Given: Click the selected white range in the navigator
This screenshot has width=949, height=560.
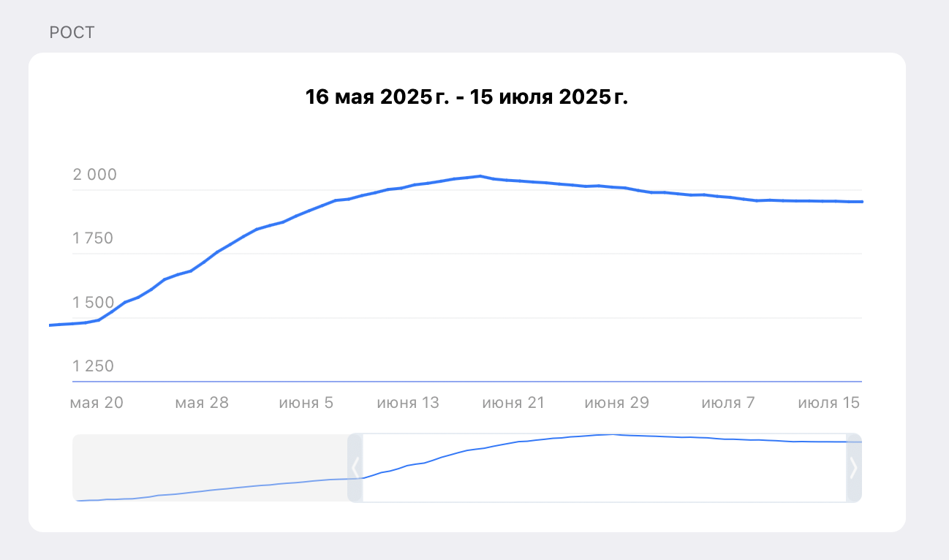Looking at the screenshot, I should 605,468.
